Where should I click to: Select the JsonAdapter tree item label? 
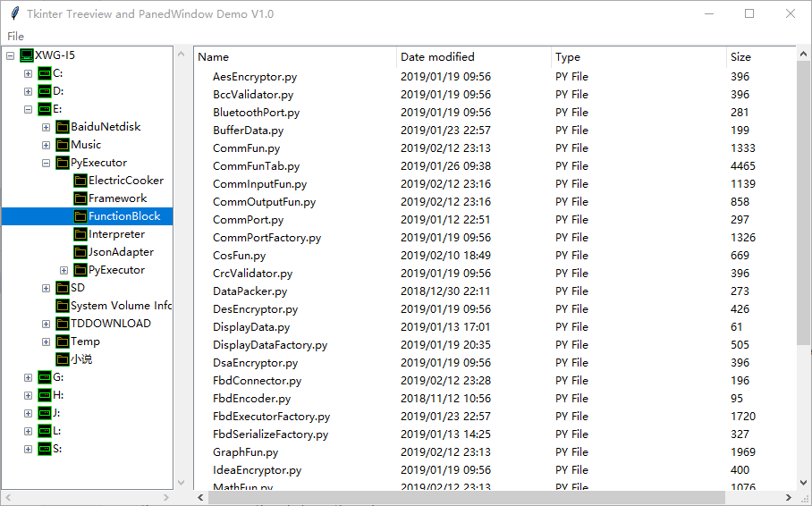(122, 252)
